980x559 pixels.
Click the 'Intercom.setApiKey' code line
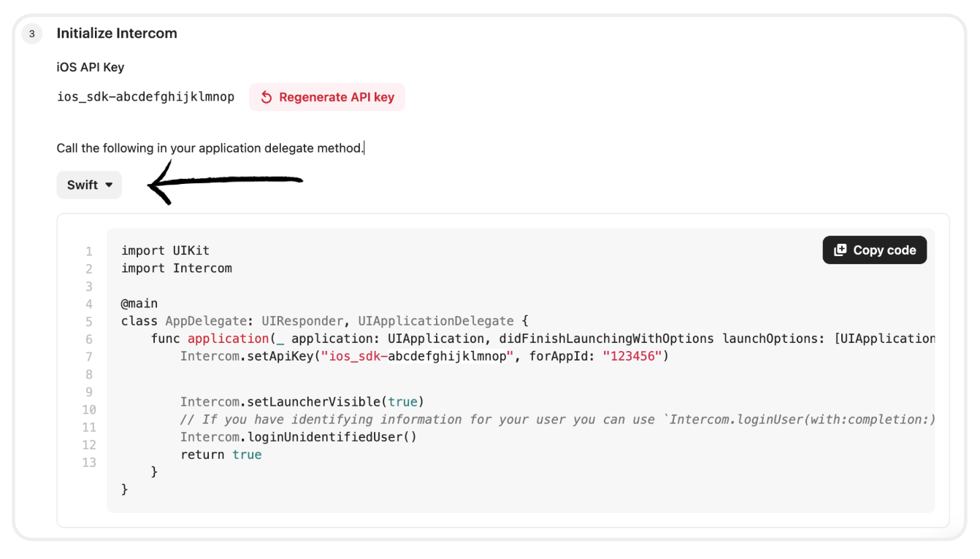point(424,356)
